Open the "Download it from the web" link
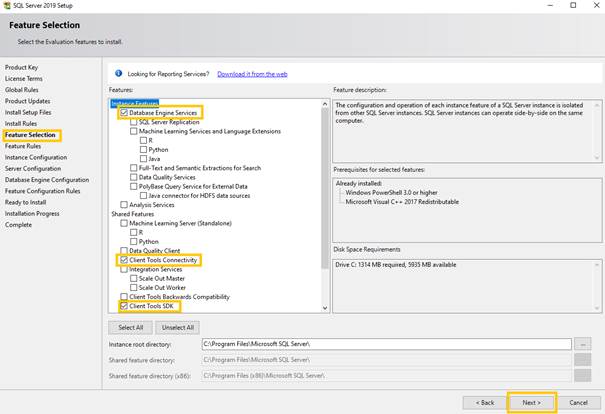Image resolution: width=605 pixels, height=414 pixels. click(252, 74)
